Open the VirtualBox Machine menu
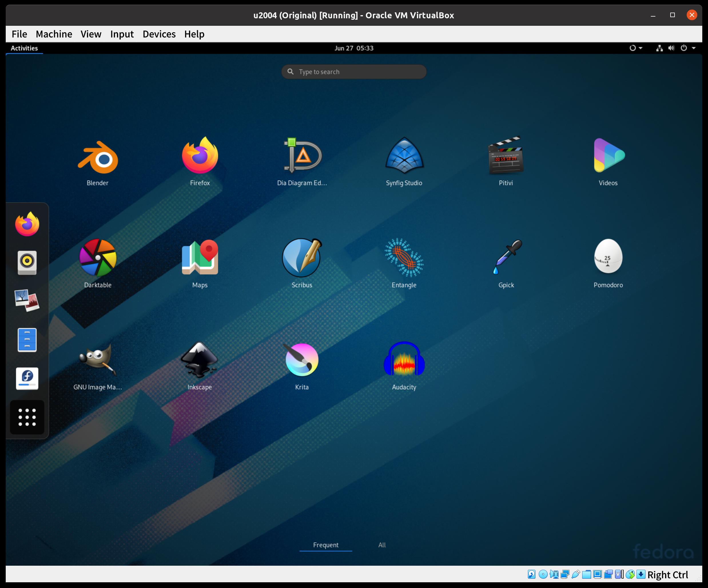The image size is (708, 588). point(54,34)
